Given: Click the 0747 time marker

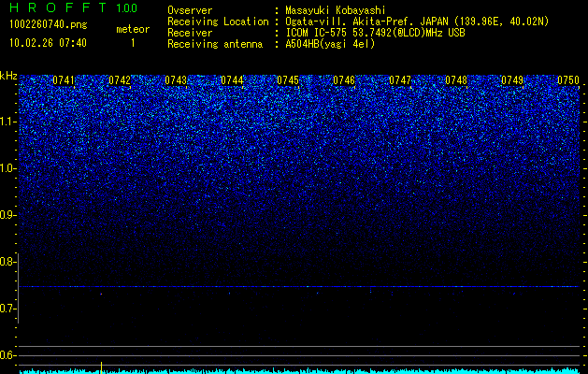Looking at the screenshot, I should click(400, 80).
